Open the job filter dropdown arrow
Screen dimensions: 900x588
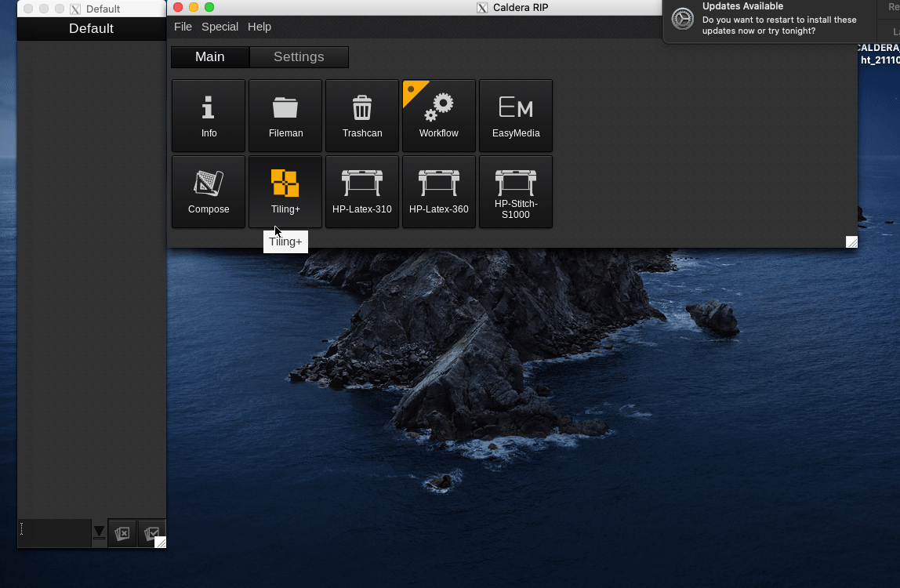pos(98,533)
